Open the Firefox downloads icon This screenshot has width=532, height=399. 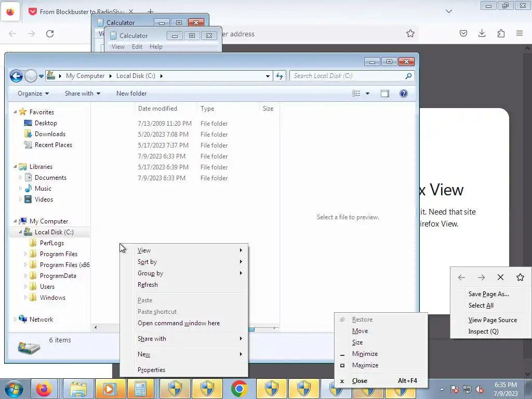[x=482, y=33]
